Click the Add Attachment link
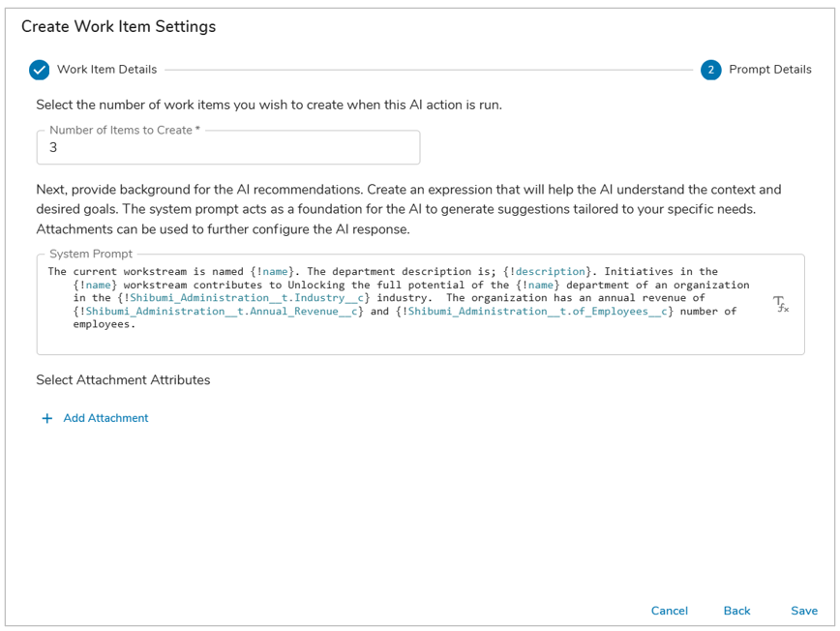840x631 pixels. pyautogui.click(x=105, y=418)
